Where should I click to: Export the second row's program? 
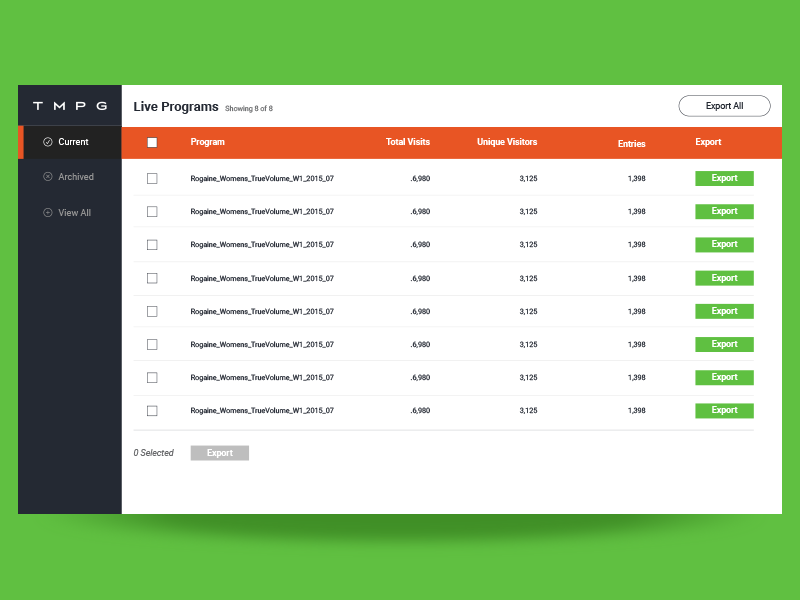coord(724,211)
